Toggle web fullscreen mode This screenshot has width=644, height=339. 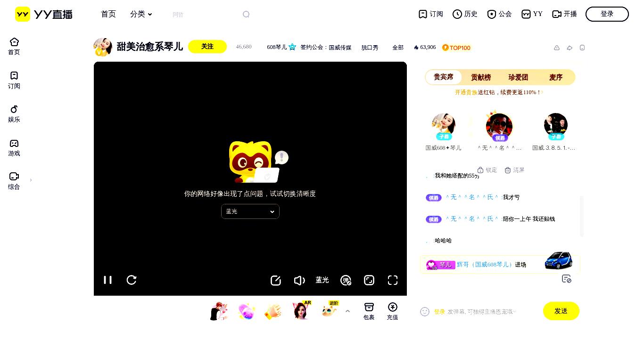click(x=369, y=280)
